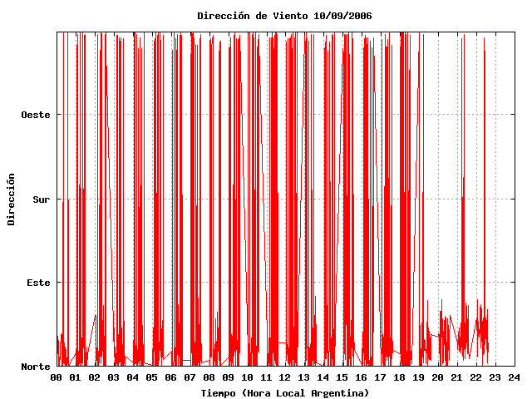532x399 pixels.
Task: Click the 'Este' y-axis label
Action: pyautogui.click(x=39, y=283)
